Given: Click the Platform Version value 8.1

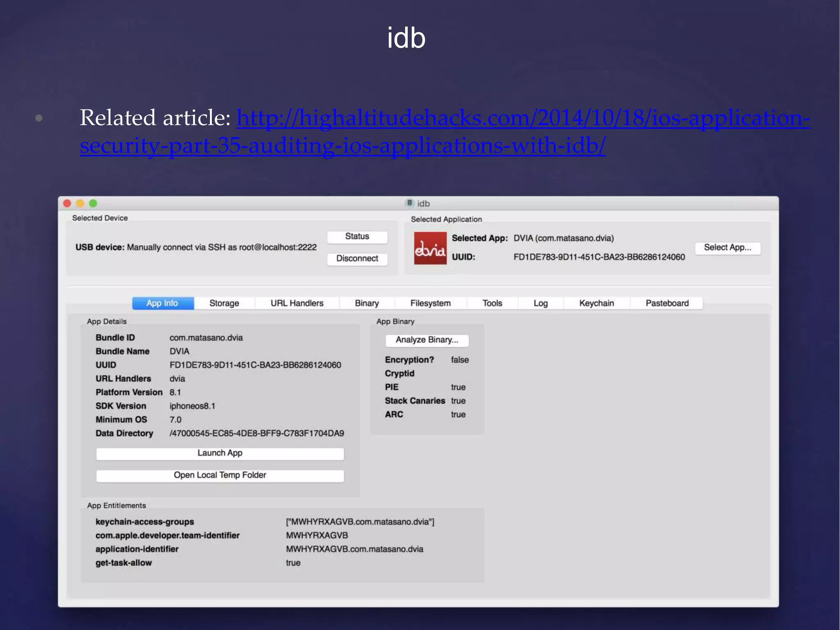Looking at the screenshot, I should pyautogui.click(x=175, y=393).
